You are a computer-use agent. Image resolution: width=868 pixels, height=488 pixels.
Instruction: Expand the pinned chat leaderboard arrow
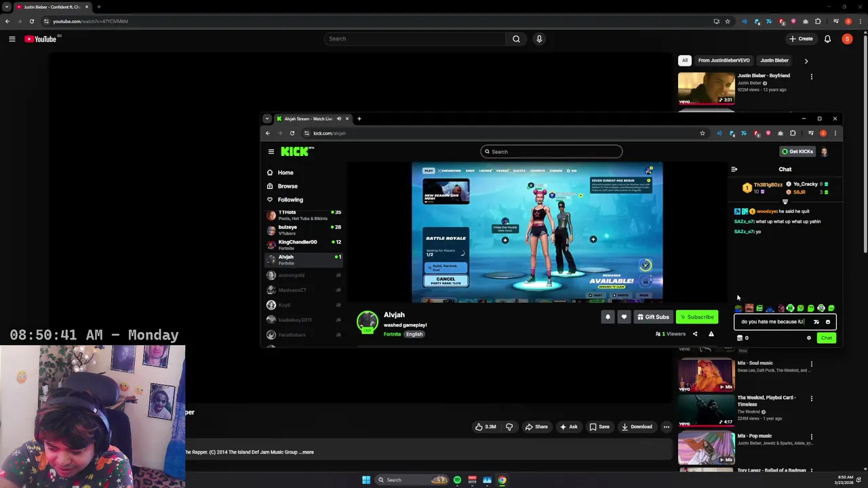[x=785, y=202]
